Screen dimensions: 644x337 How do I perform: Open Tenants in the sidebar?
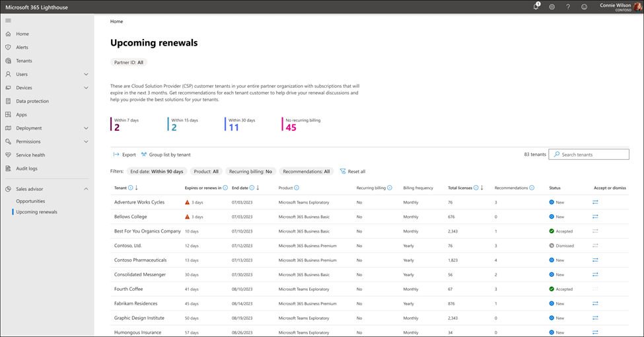(x=24, y=61)
